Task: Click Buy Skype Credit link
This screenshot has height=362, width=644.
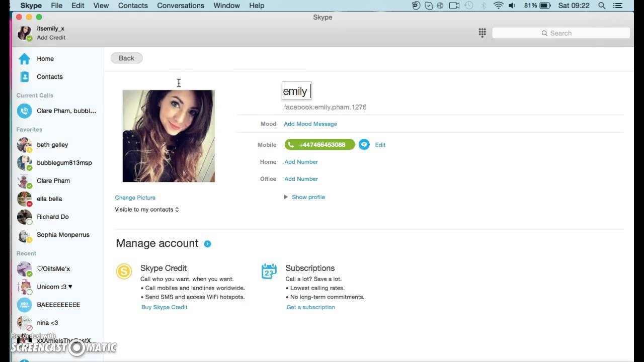Action: click(x=164, y=307)
